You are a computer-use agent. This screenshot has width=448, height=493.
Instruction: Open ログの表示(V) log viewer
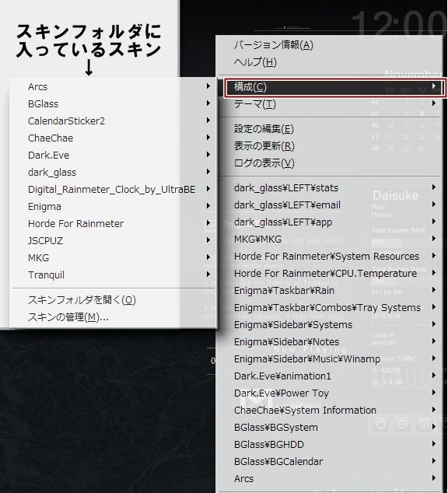click(x=330, y=163)
